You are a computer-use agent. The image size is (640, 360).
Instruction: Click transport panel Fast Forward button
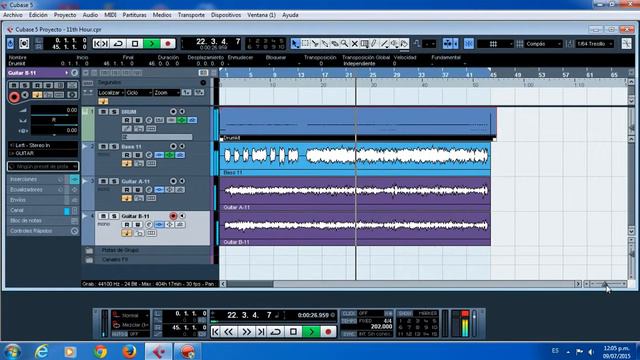pyautogui.click(x=246, y=332)
